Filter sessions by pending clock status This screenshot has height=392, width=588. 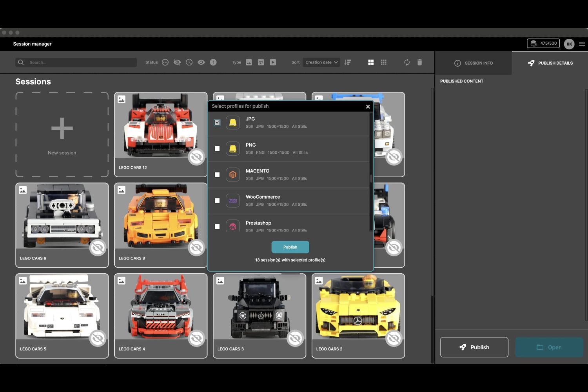[189, 62]
